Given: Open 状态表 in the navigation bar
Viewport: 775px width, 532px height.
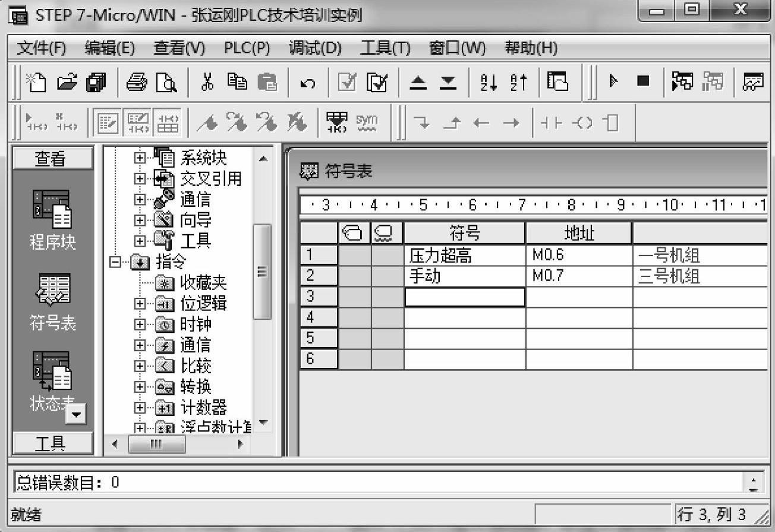Looking at the screenshot, I should point(53,382).
